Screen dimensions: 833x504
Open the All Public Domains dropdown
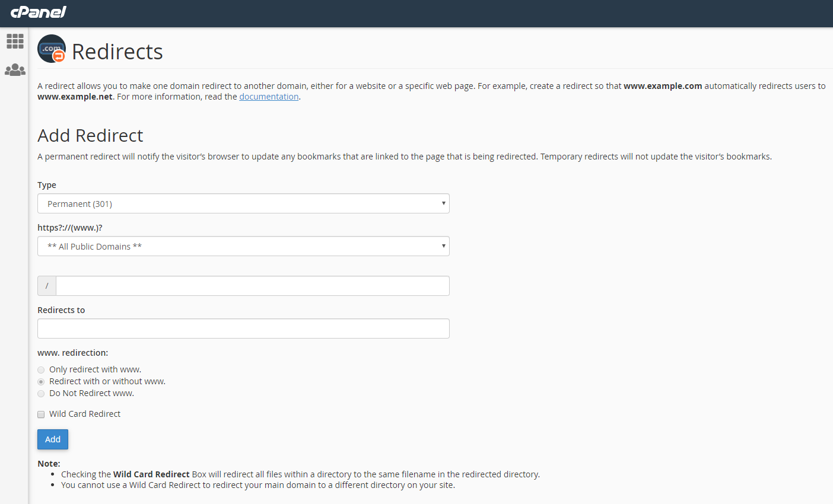[243, 246]
